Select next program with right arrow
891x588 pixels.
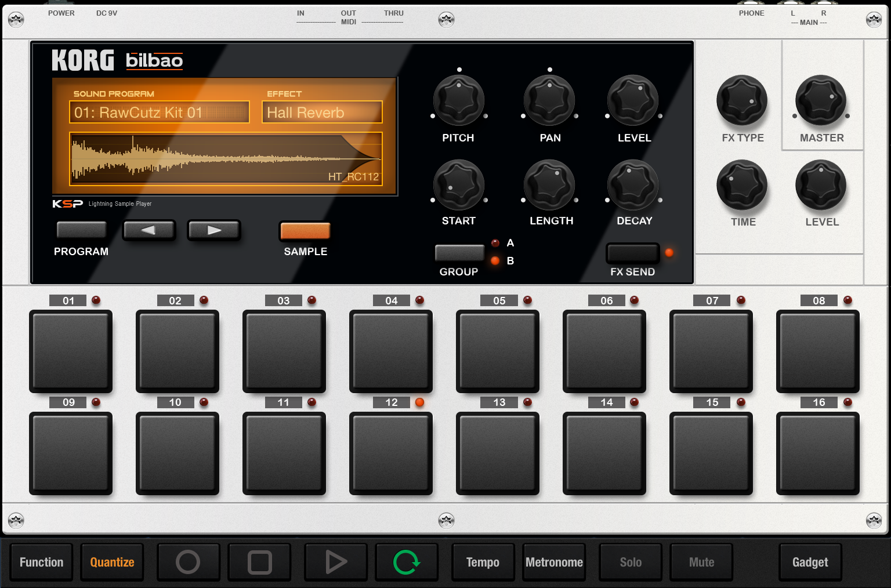click(214, 230)
